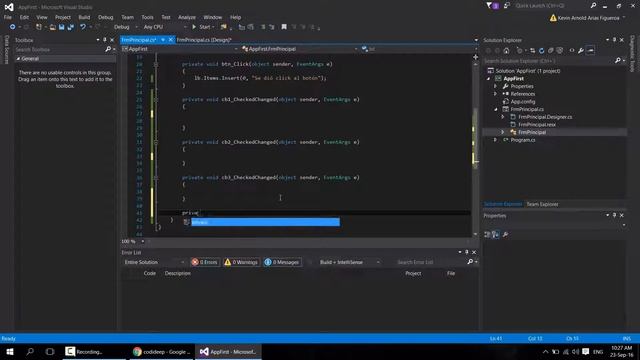Switch to codideep Google Chrome taskbar window
640x360 pixels.
tap(161, 351)
